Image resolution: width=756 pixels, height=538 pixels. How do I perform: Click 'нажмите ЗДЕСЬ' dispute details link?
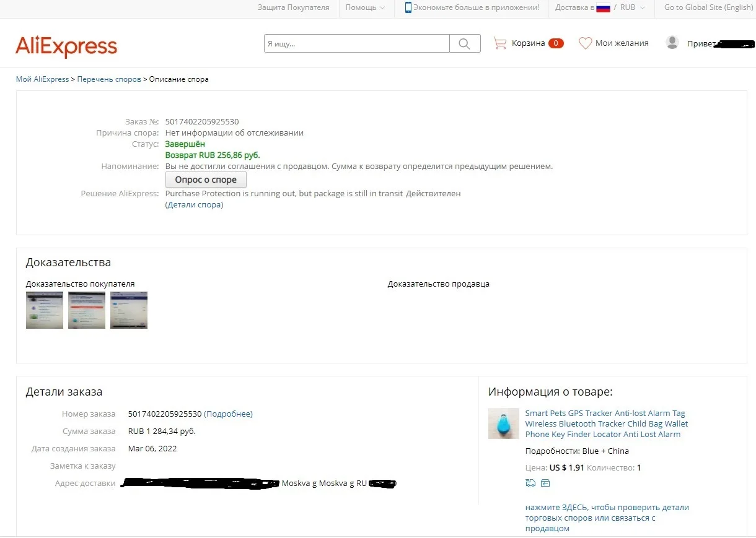coord(607,518)
